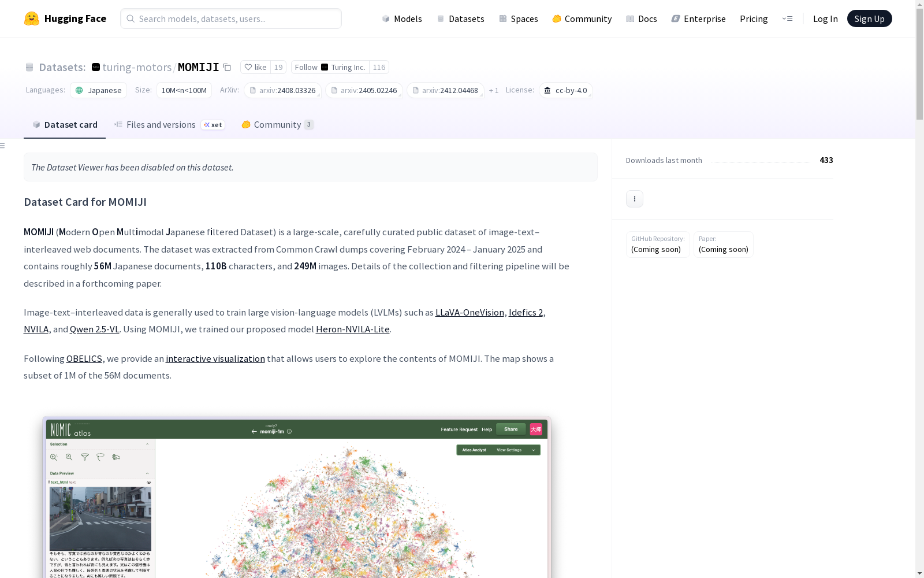Switch to Files and versions tab

click(169, 124)
